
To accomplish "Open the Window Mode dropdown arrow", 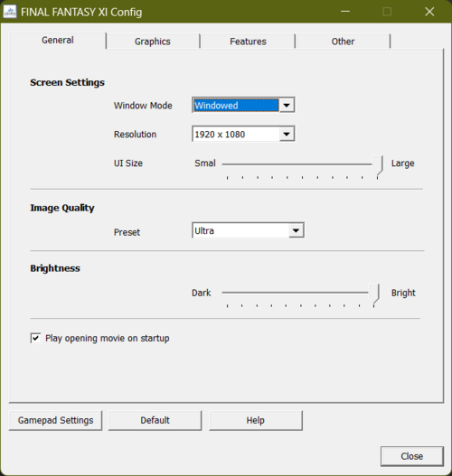I will tap(287, 106).
